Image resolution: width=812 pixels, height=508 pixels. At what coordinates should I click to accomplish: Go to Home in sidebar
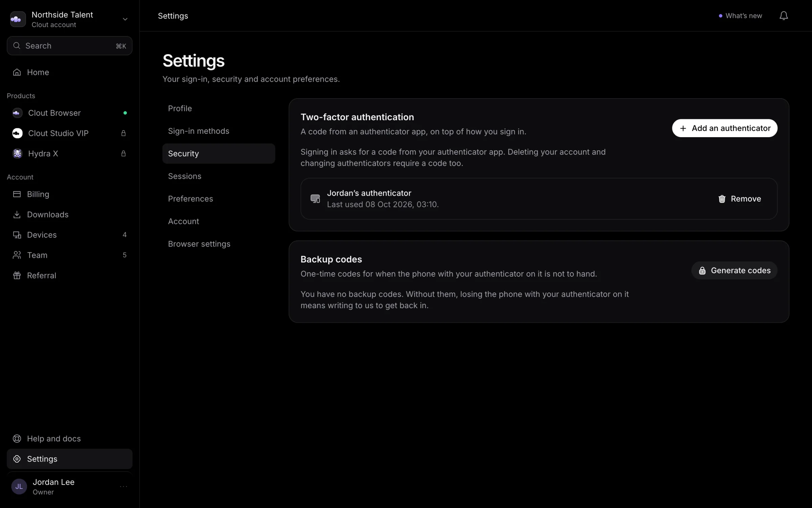69,72
